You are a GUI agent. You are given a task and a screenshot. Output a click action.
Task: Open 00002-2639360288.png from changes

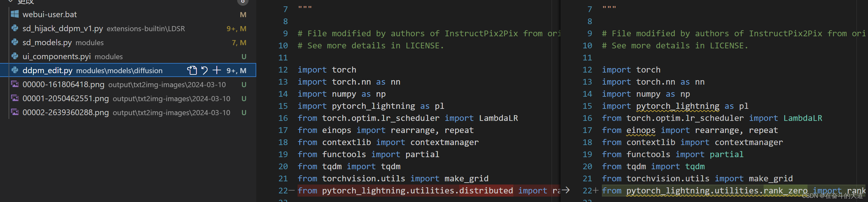(66, 112)
